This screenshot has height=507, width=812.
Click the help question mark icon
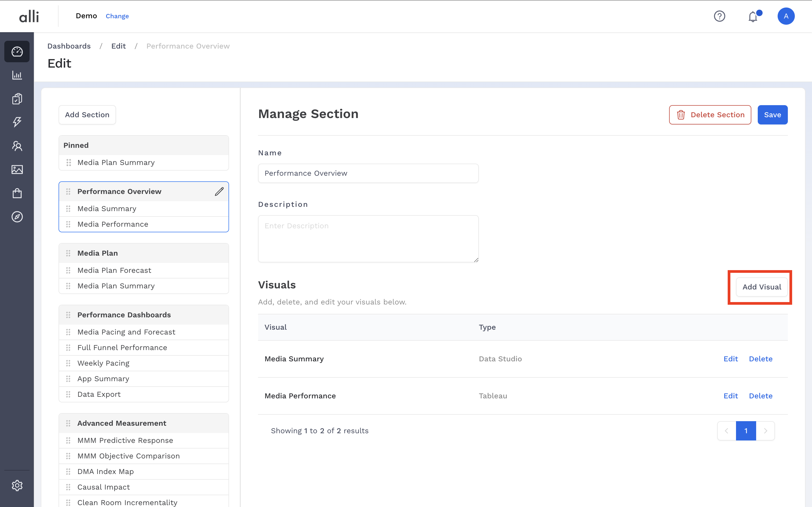[719, 16]
